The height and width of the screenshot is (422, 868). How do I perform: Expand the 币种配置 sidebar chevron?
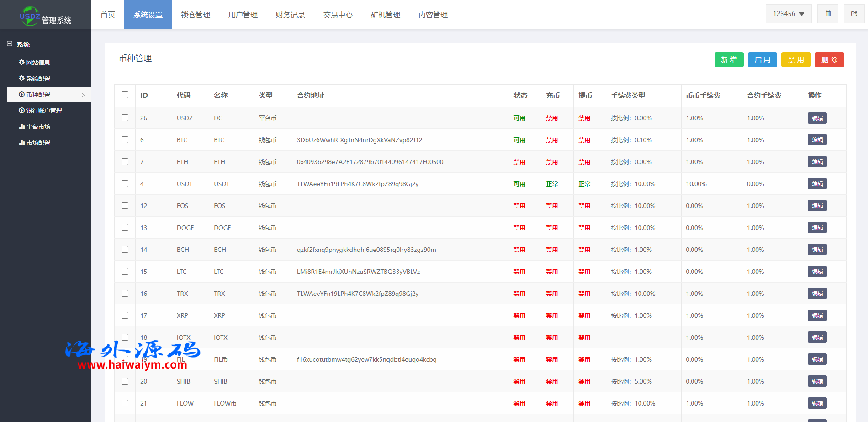83,95
